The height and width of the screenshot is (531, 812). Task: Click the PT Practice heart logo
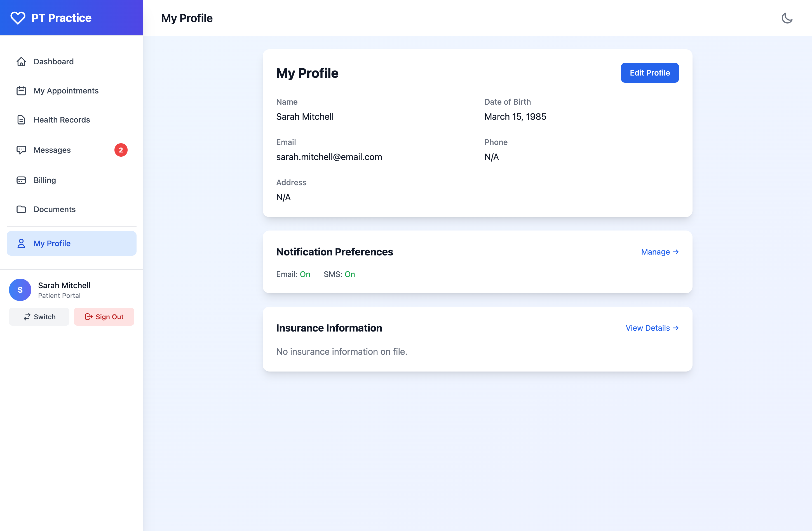18,17
